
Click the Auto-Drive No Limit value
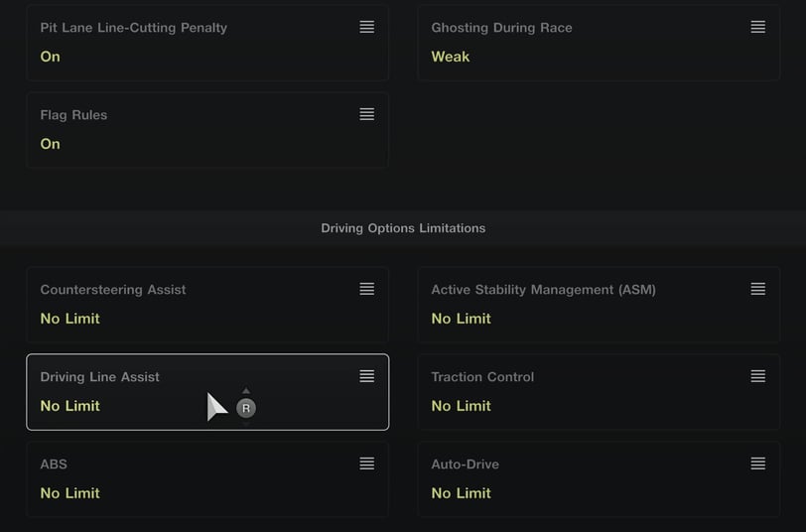[x=462, y=493]
